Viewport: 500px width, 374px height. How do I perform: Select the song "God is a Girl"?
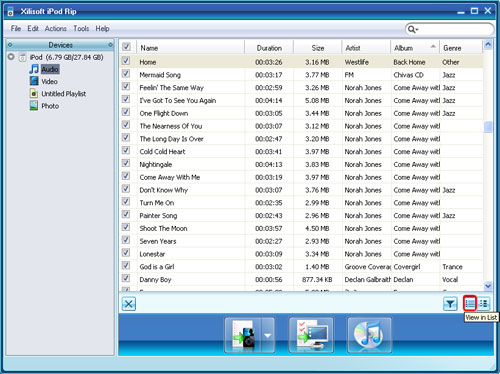pos(157,267)
